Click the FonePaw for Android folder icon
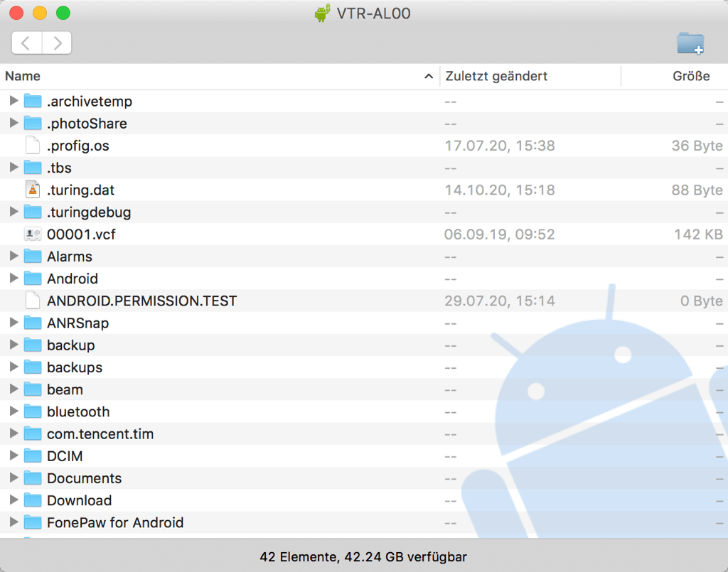 33,522
